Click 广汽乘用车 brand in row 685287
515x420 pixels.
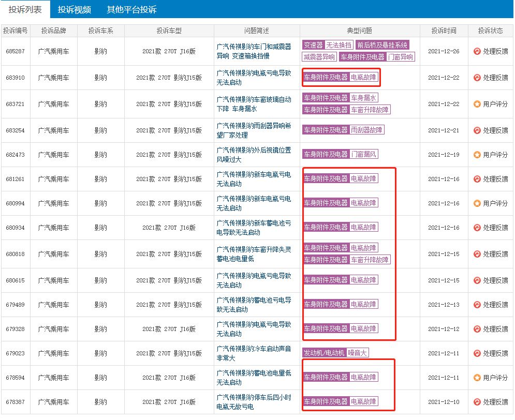click(x=53, y=51)
